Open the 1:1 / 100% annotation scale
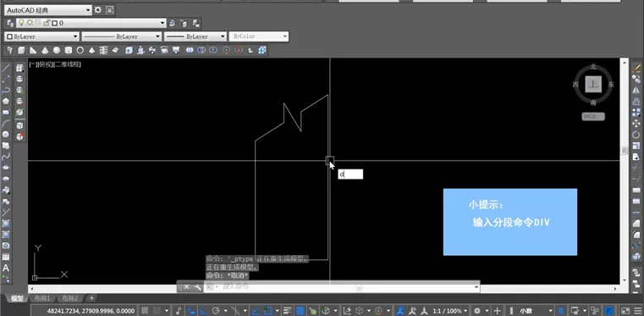The width and height of the screenshot is (644, 316). click(450, 311)
